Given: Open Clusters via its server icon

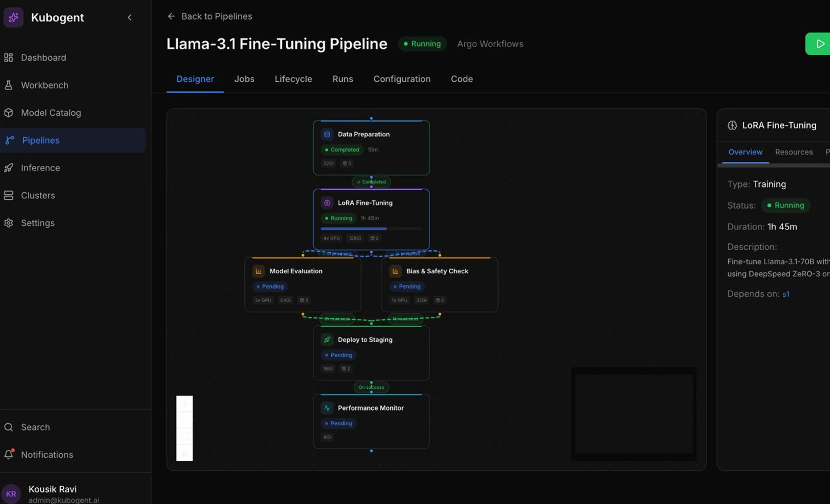Looking at the screenshot, I should tap(9, 195).
